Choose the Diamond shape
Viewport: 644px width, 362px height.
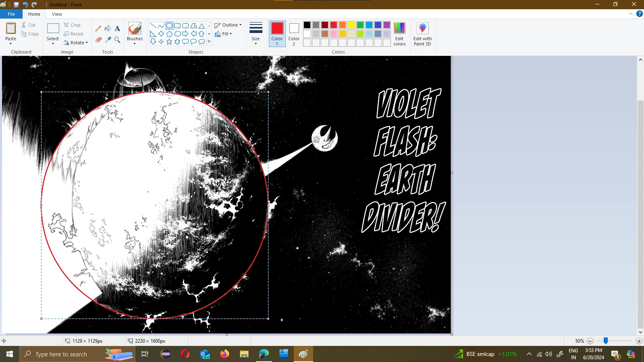161,34
